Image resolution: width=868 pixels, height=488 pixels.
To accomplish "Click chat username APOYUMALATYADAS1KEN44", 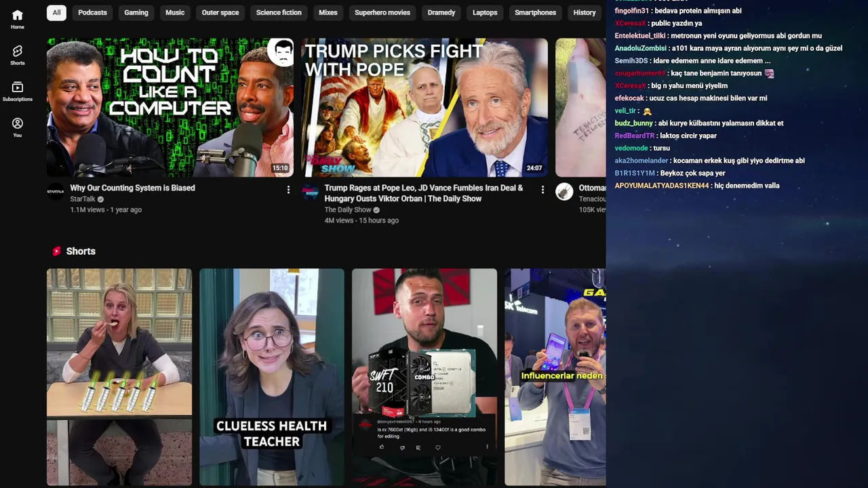I will pos(661,186).
